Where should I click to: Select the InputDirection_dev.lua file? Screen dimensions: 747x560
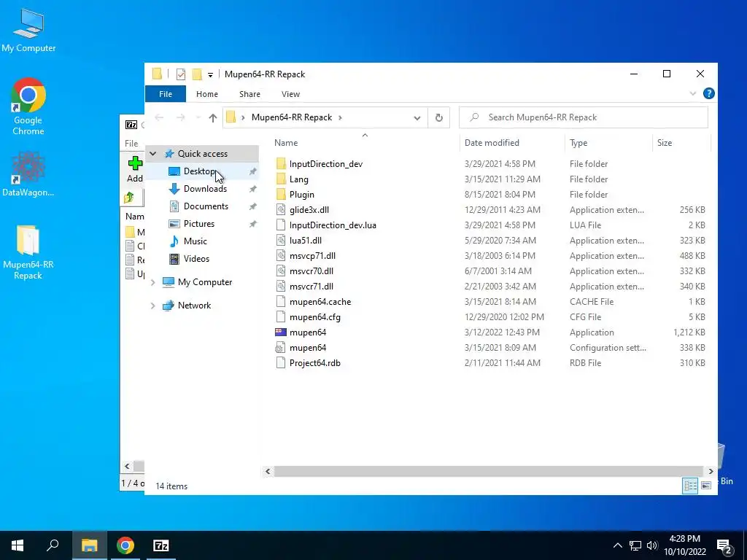pos(333,225)
